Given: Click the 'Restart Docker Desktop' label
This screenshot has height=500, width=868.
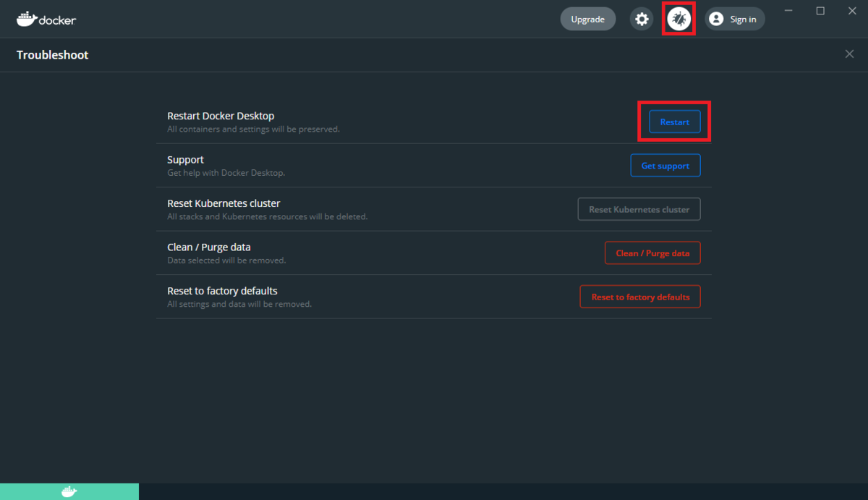Looking at the screenshot, I should pyautogui.click(x=221, y=116).
